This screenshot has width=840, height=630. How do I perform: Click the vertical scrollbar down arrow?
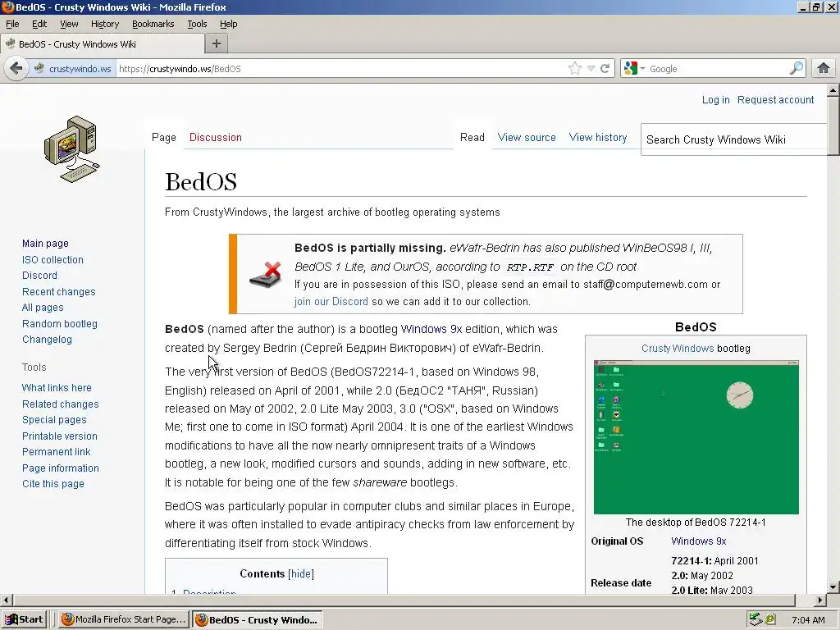tap(833, 587)
